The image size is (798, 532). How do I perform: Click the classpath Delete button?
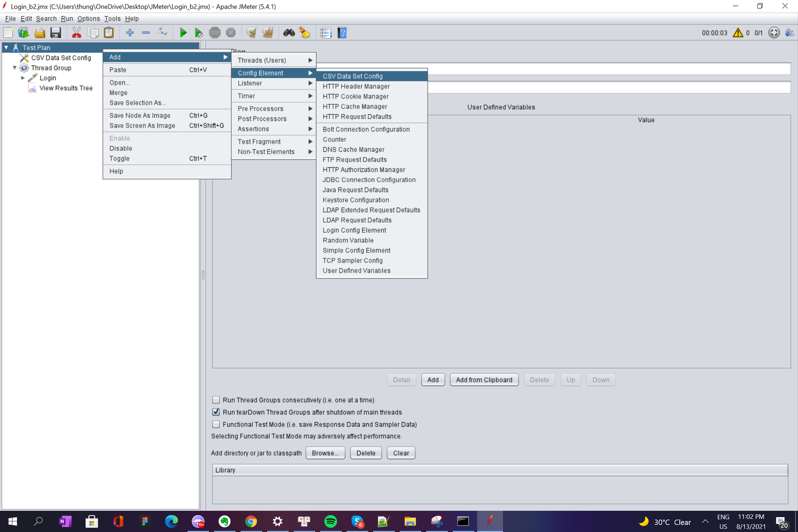366,453
